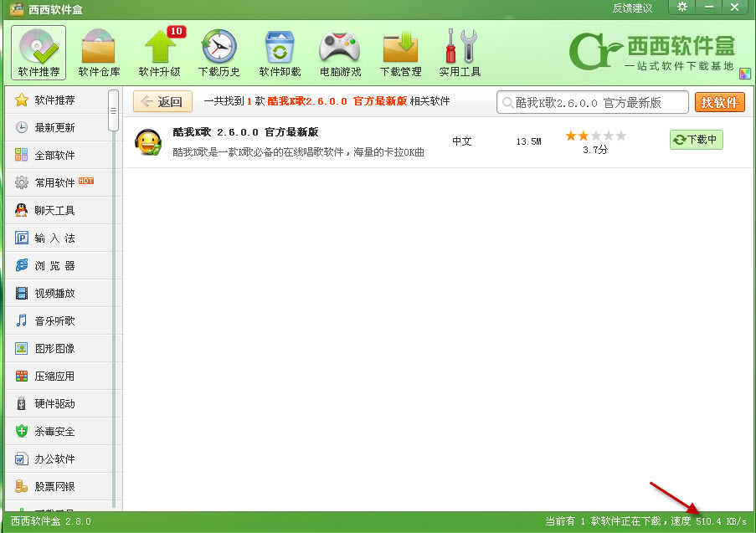The height and width of the screenshot is (533, 756).
Task: Click the 找软件 search button
Action: tap(720, 102)
